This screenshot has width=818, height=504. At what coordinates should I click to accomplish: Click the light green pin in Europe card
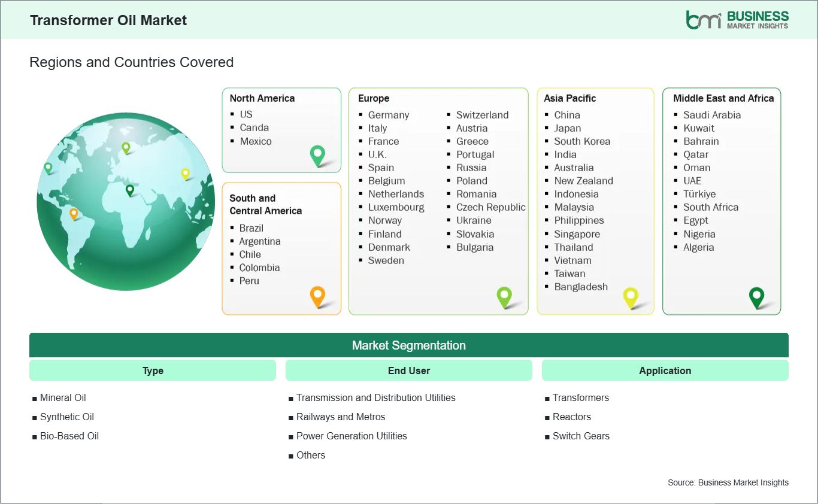pyautogui.click(x=504, y=296)
